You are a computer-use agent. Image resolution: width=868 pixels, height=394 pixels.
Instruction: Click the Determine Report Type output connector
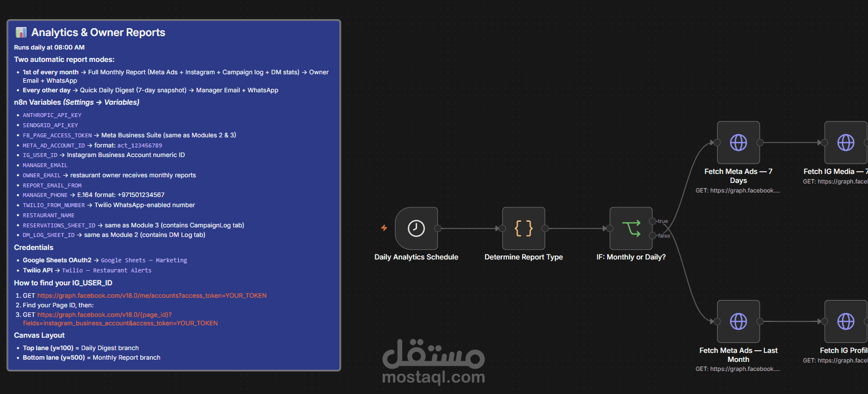(x=545, y=229)
